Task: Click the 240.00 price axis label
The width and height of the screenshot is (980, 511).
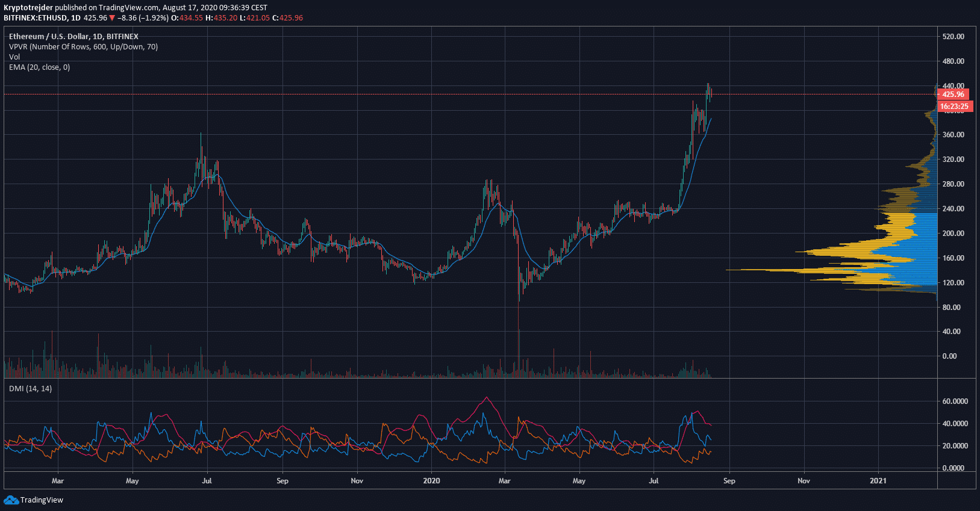Action: coord(953,209)
